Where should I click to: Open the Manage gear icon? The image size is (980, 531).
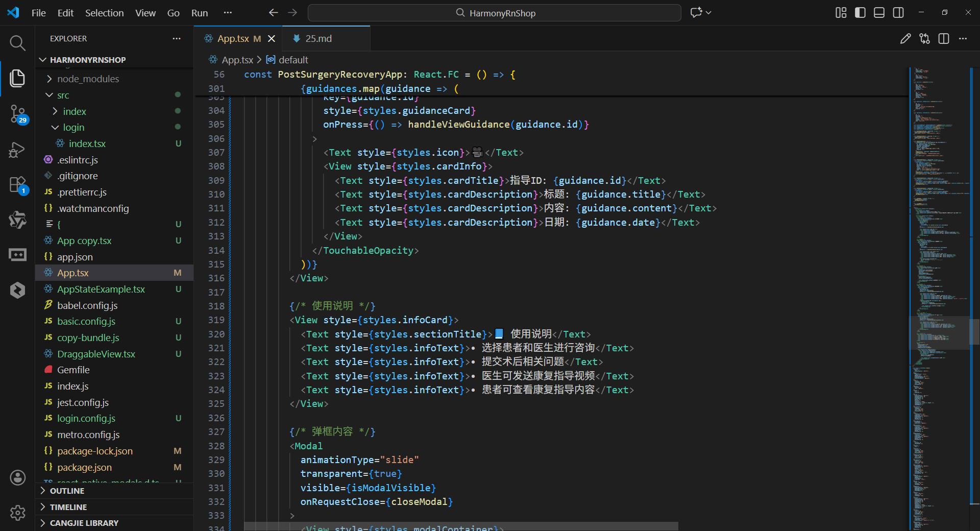[x=17, y=513]
